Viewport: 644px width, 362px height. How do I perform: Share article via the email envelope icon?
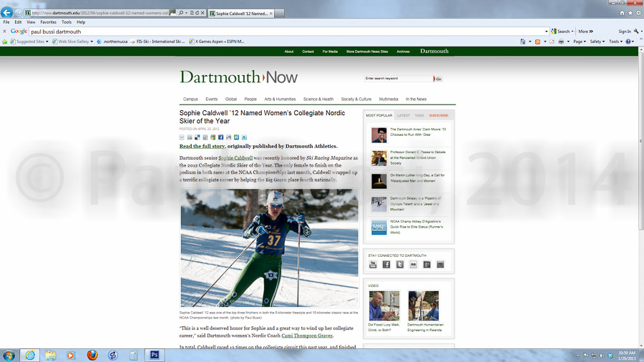coord(182,137)
